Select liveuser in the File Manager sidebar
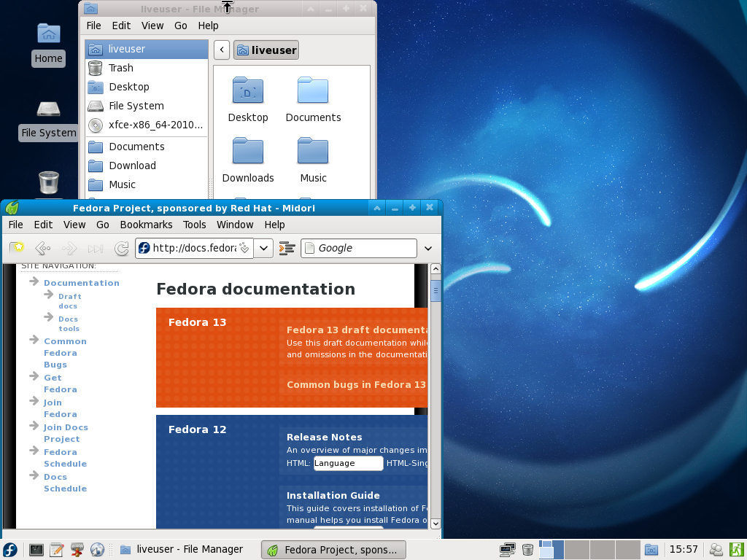The height and width of the screenshot is (560, 747). [147, 49]
